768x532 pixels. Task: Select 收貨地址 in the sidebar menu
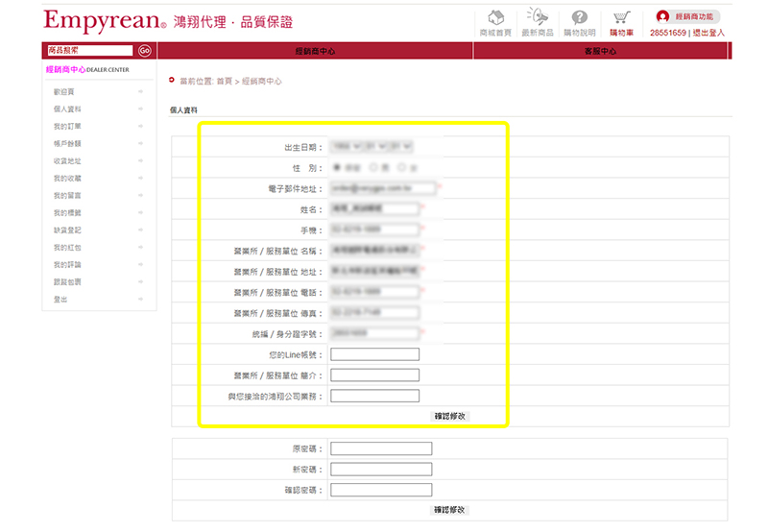coord(68,161)
